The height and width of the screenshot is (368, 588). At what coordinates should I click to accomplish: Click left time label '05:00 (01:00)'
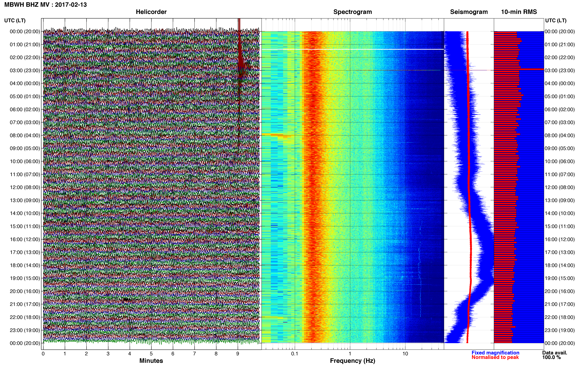tap(25, 96)
